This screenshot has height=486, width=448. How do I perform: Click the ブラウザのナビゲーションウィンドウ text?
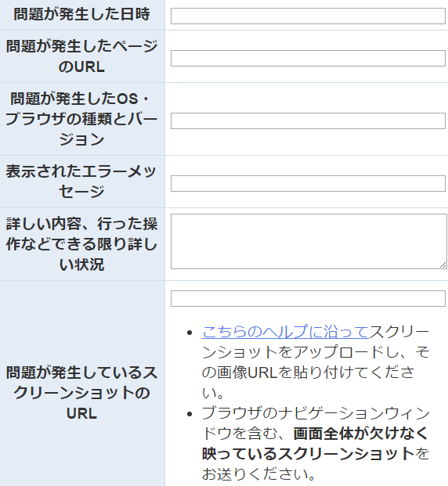(315, 423)
